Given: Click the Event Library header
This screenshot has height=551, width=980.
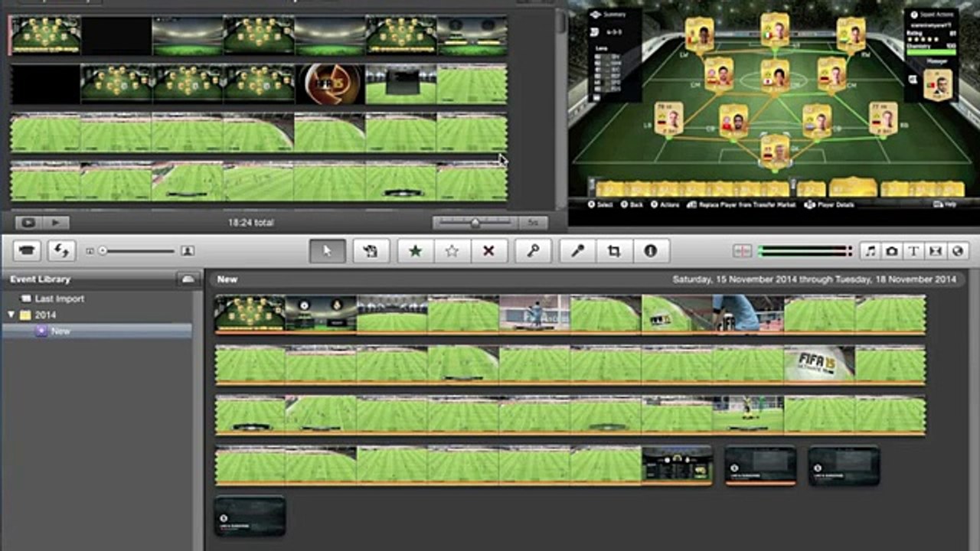Looking at the screenshot, I should 40,279.
